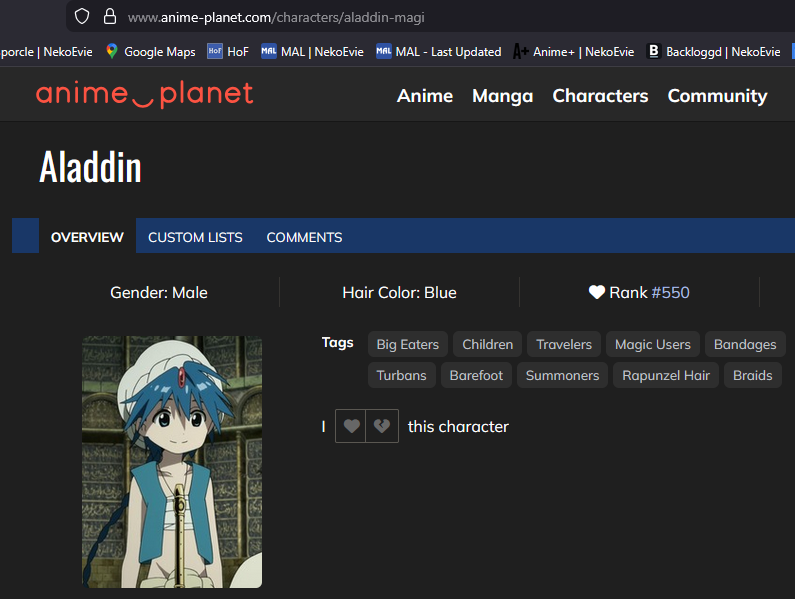
Task: Select the Barefoot tag
Action: (x=476, y=375)
